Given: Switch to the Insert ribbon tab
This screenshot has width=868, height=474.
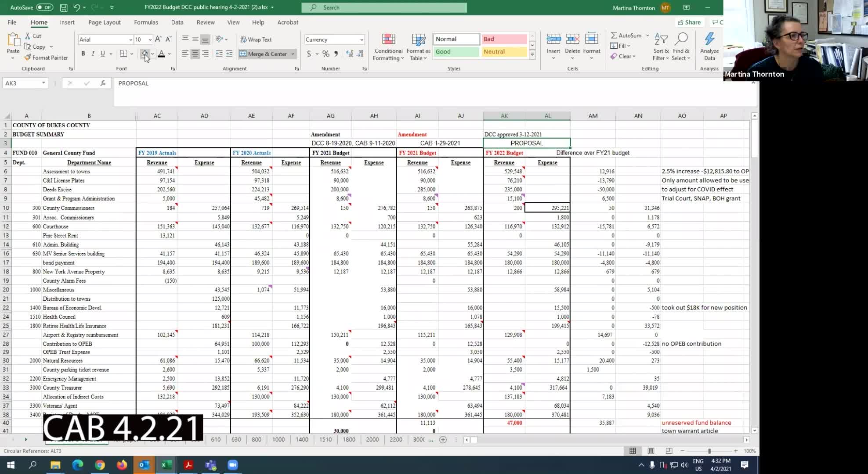Looking at the screenshot, I should point(67,22).
